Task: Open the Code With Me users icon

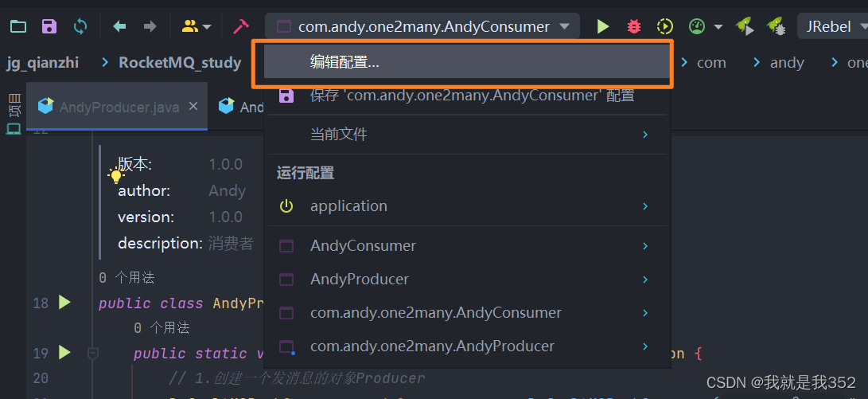Action: point(190,26)
